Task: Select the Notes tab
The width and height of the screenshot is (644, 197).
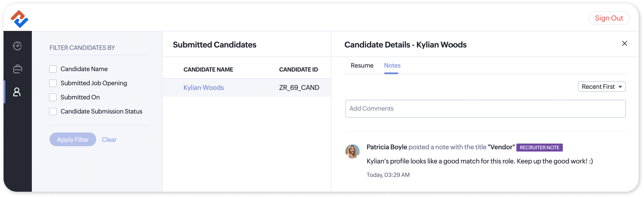Action: coord(392,65)
